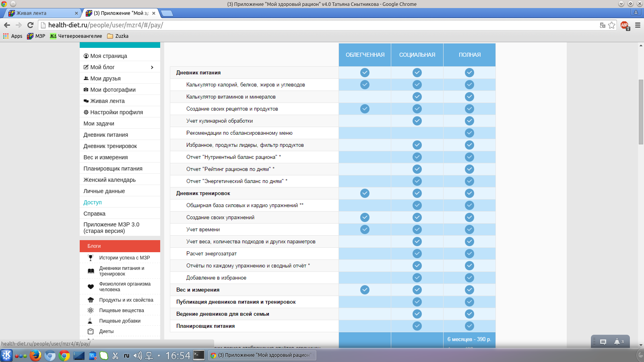Image resolution: width=644 pixels, height=362 pixels.
Task: Click the ПОЛНАЯ plan column header
Action: pos(470,55)
